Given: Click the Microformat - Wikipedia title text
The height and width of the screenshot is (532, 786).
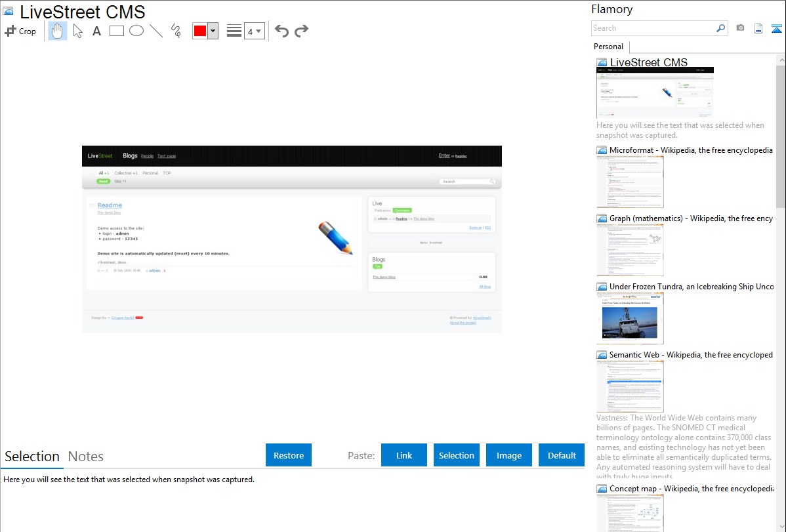Looking at the screenshot, I should (691, 150).
